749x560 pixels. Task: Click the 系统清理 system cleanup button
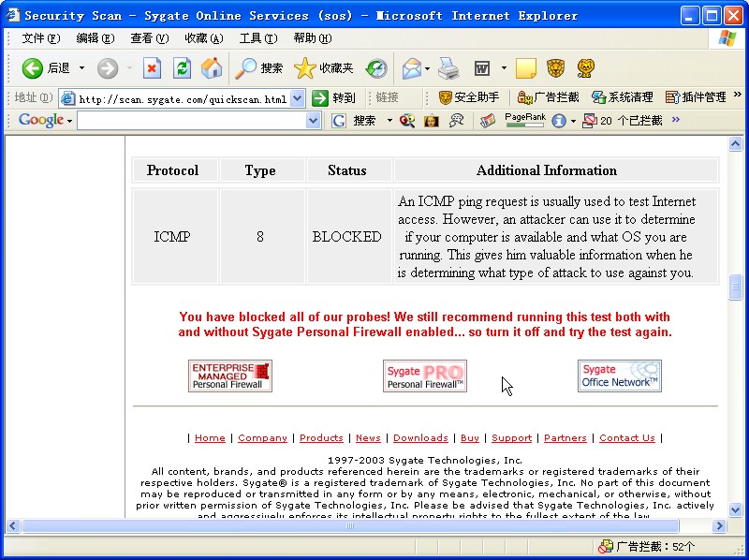coord(622,97)
